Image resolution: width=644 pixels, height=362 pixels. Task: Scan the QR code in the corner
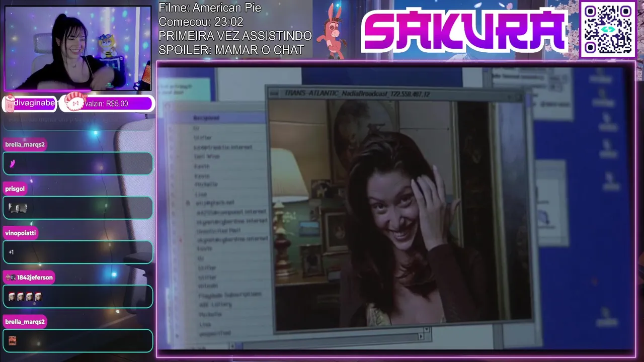(608, 29)
